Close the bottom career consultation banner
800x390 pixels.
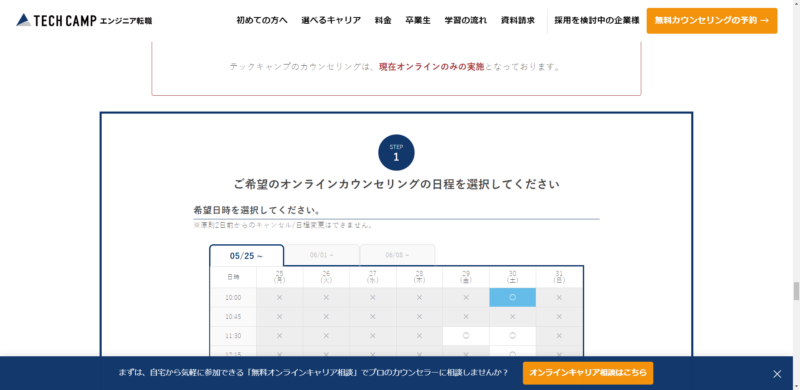click(777, 374)
